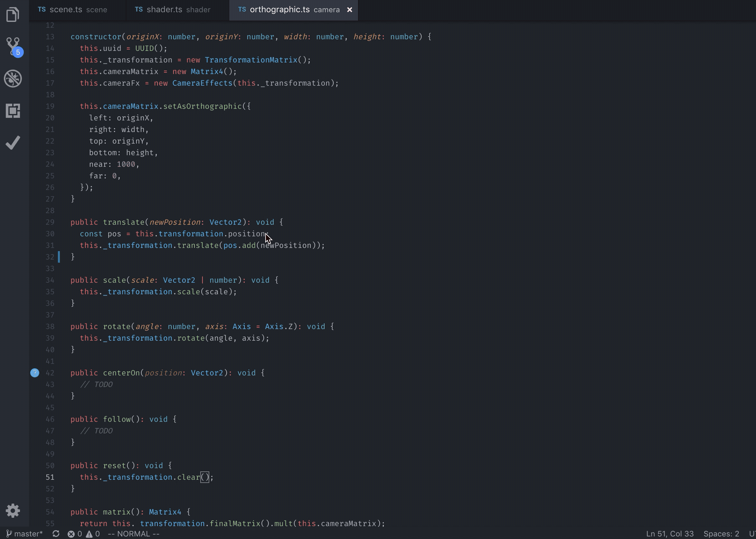Click the sync changes icon in the status bar

tap(56, 534)
